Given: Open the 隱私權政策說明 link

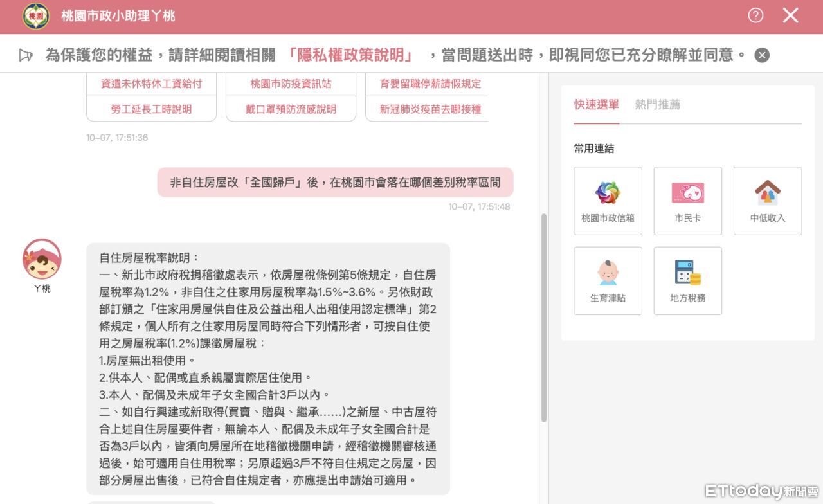Looking at the screenshot, I should pyautogui.click(x=350, y=55).
